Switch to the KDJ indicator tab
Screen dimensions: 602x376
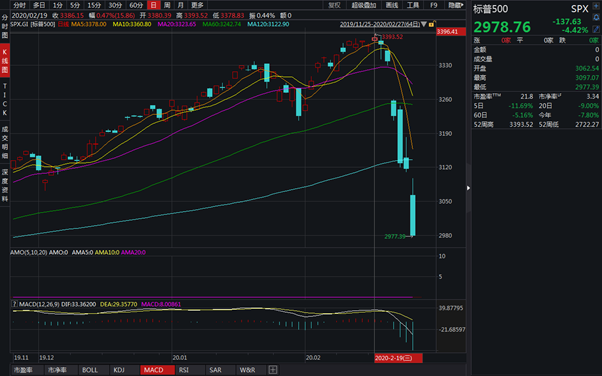click(x=119, y=370)
